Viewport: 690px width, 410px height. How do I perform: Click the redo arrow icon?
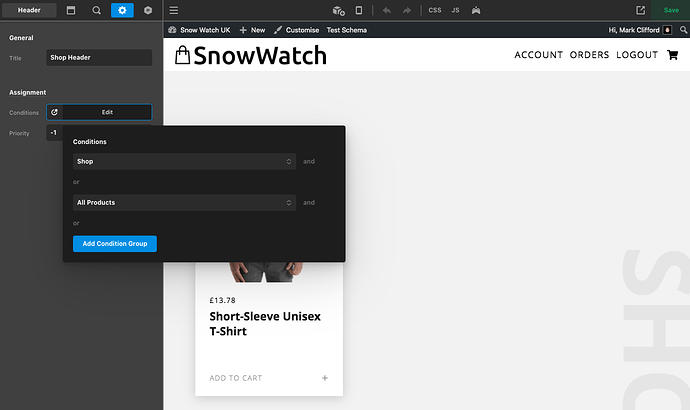(x=407, y=10)
